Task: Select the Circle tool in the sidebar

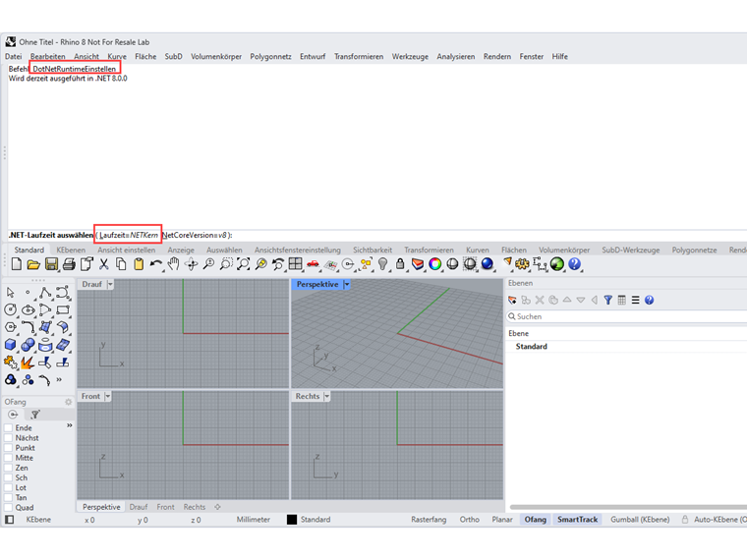Action: [11, 310]
